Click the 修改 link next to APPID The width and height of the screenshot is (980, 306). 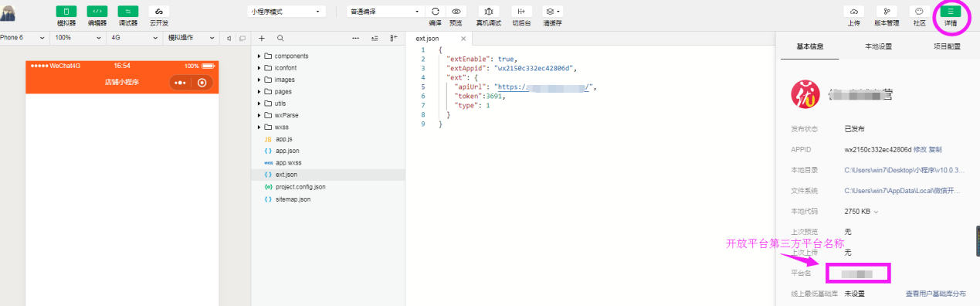(x=920, y=149)
